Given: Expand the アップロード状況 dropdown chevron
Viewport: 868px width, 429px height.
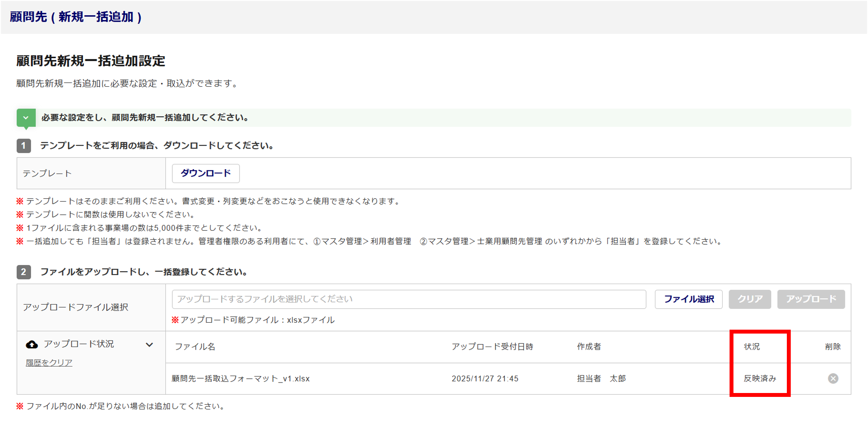Looking at the screenshot, I should (x=149, y=345).
